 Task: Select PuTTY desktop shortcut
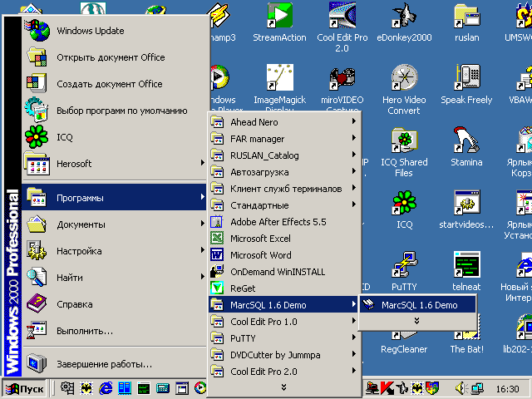[x=404, y=272]
